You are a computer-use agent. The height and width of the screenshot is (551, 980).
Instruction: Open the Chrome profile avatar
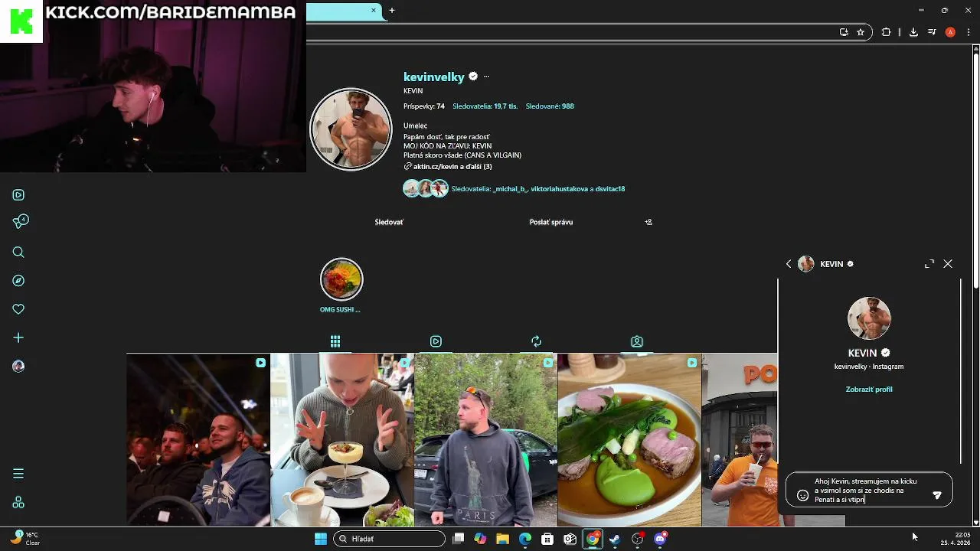pos(950,32)
